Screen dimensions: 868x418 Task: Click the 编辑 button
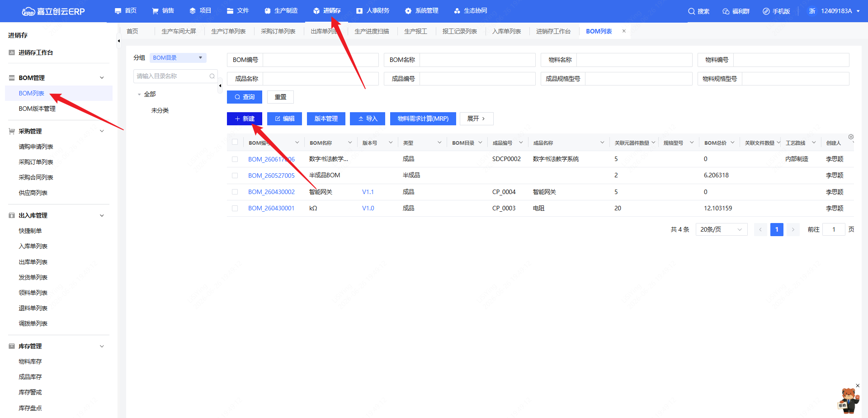284,119
